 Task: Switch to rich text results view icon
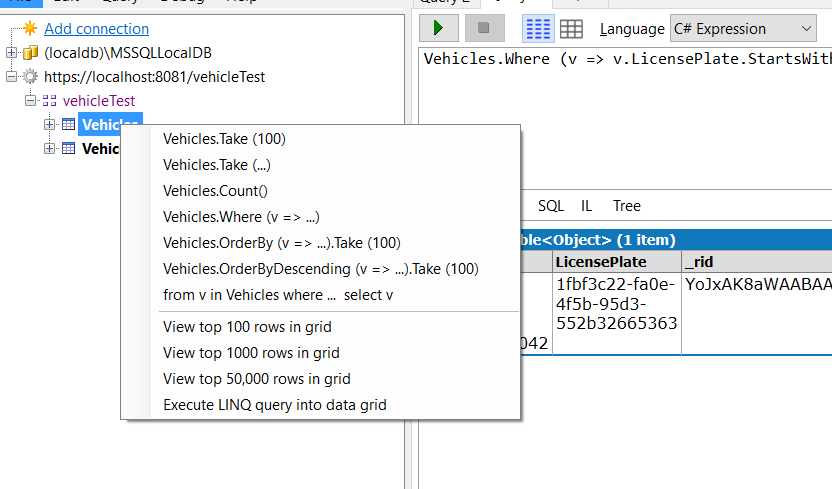point(538,29)
